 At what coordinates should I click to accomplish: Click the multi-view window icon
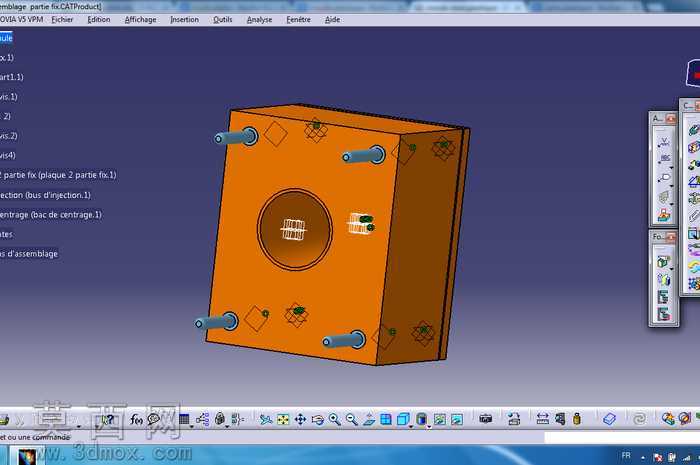386,419
